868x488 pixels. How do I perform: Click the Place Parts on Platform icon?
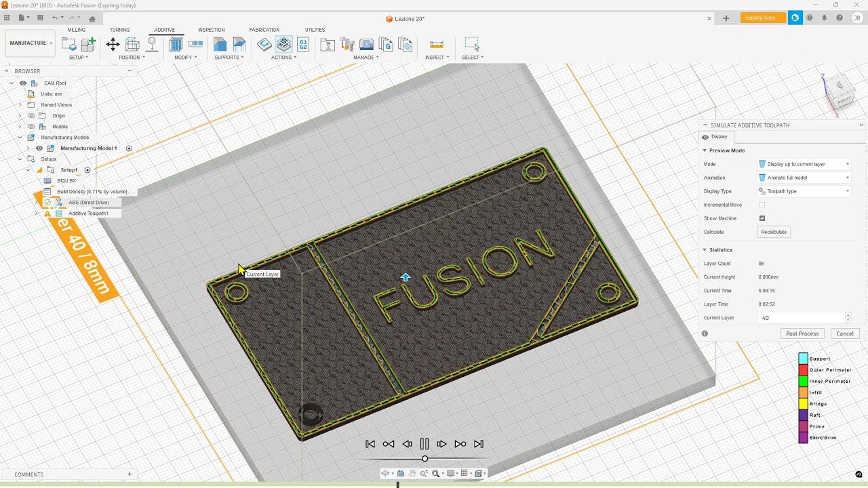pos(152,44)
